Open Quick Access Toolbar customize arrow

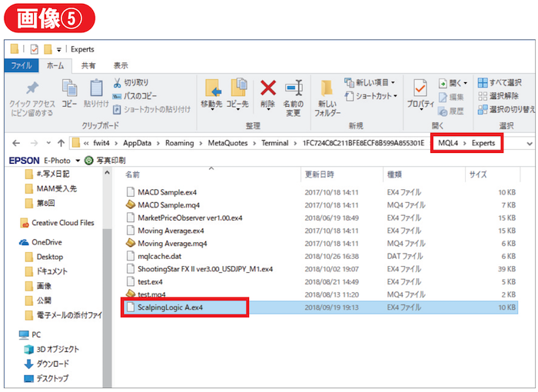[x=59, y=50]
